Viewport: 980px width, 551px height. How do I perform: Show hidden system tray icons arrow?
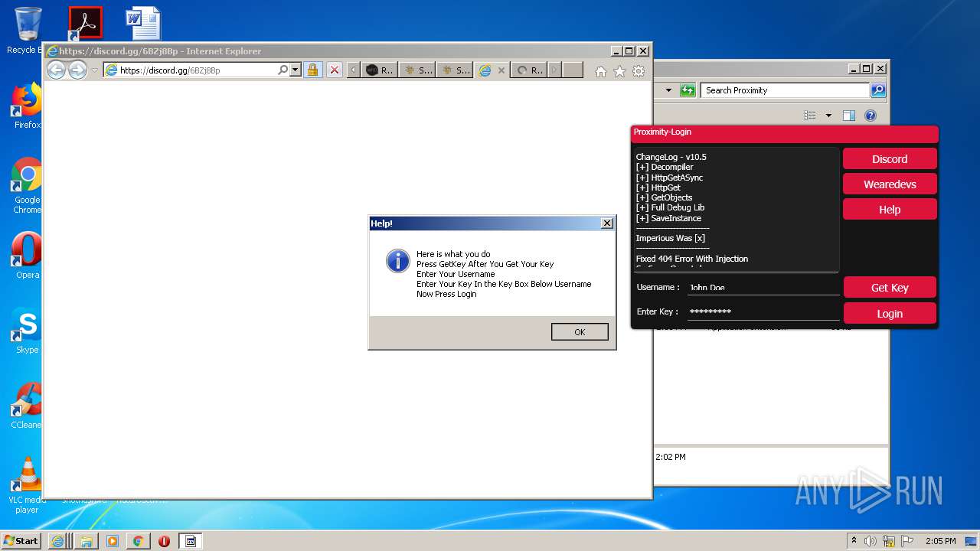click(854, 540)
